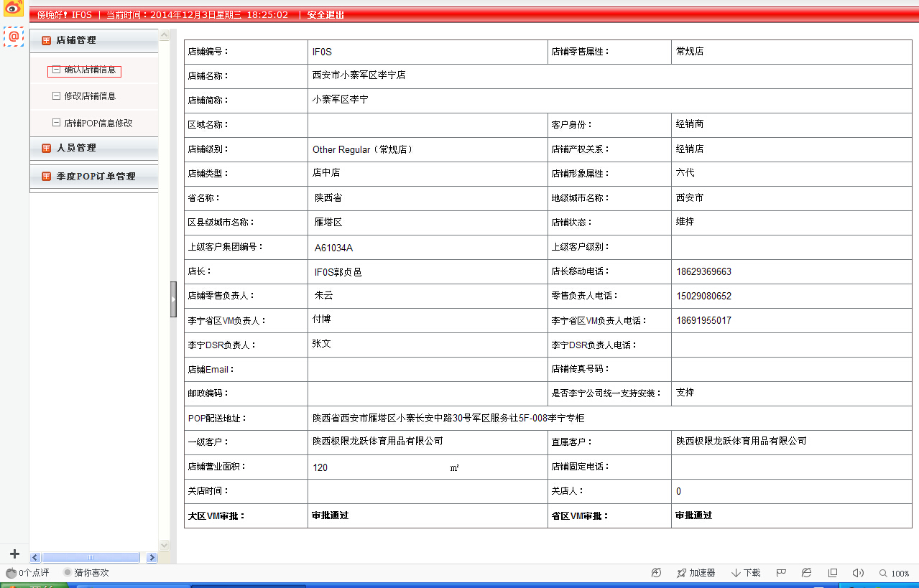
Task: Open the 下载 downloads manager
Action: tap(746, 573)
